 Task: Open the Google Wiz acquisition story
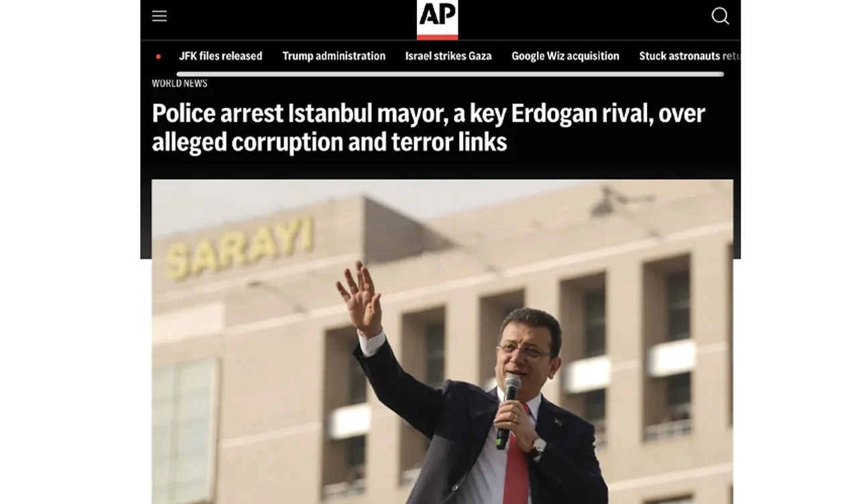pyautogui.click(x=565, y=56)
